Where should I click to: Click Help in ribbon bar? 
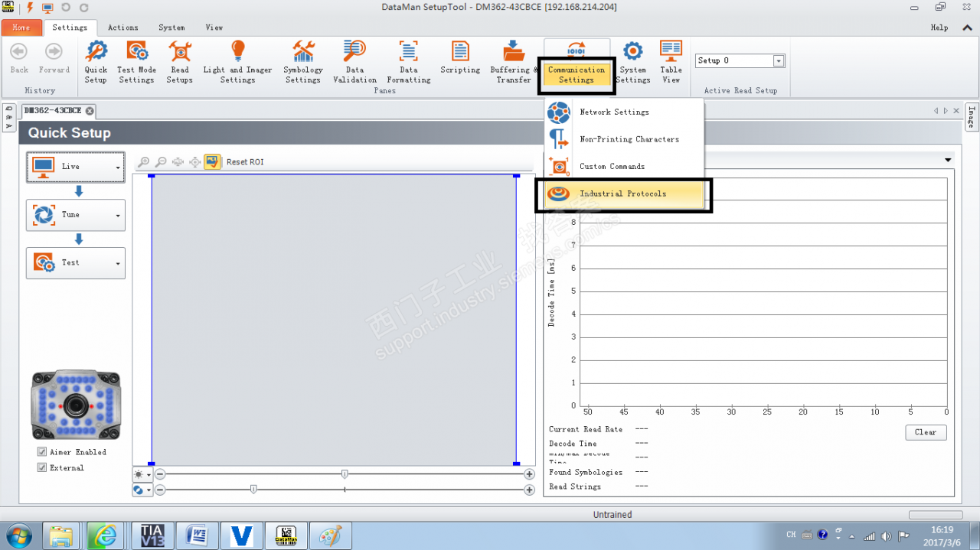coord(939,28)
